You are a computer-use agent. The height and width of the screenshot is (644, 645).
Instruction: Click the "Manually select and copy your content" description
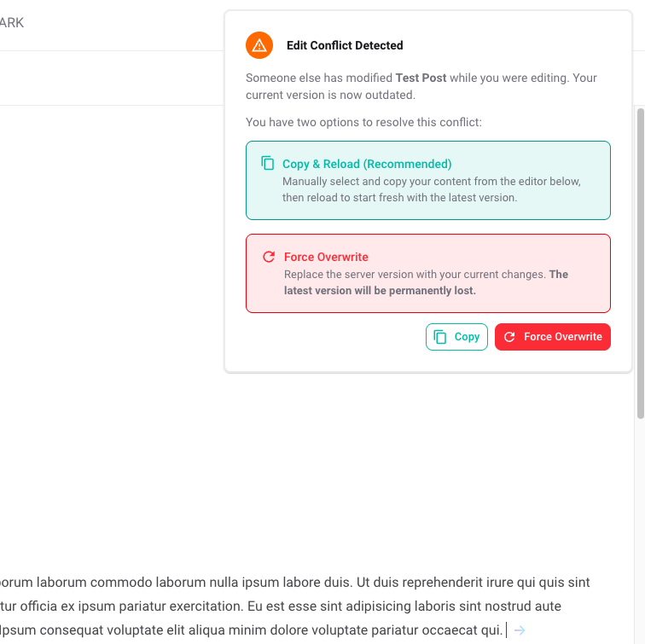[432, 182]
